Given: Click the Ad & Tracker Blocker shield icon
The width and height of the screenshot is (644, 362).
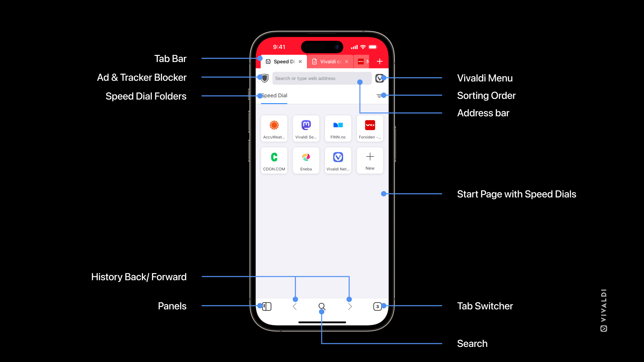Looking at the screenshot, I should coord(264,78).
